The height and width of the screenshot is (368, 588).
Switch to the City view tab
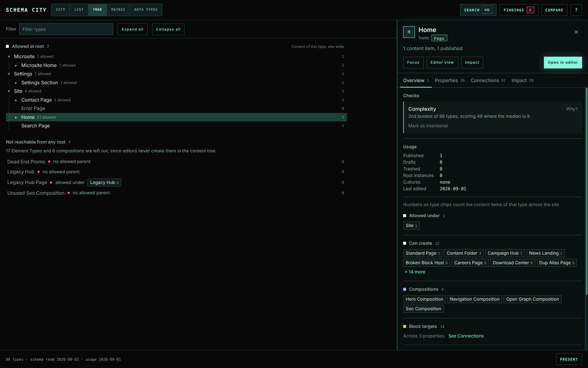pos(61,10)
